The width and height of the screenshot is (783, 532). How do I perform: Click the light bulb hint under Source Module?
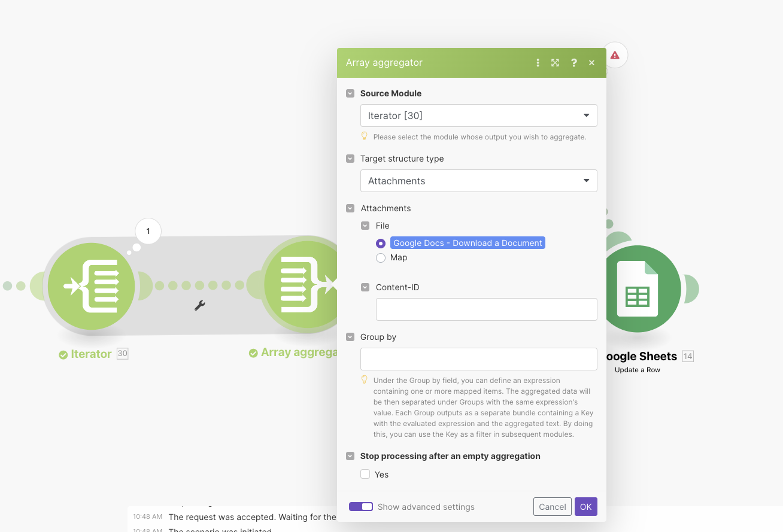pos(365,136)
